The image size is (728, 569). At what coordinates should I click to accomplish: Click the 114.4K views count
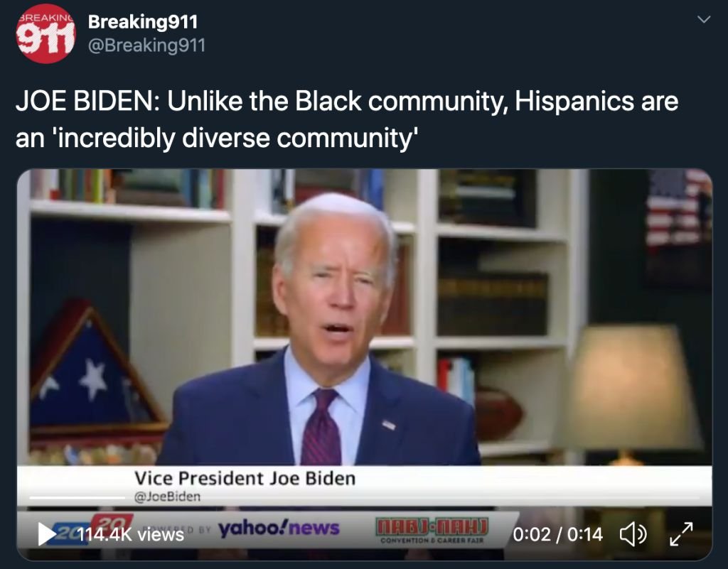[x=131, y=535]
